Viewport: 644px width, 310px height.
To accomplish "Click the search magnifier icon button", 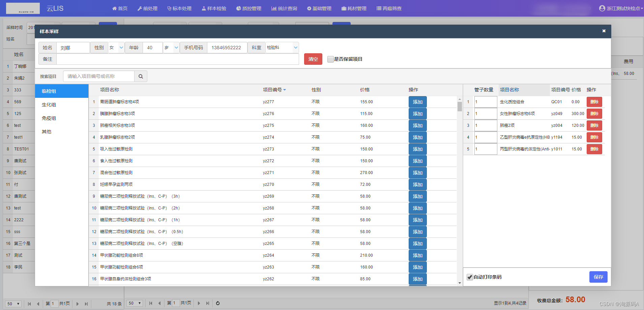I will (141, 76).
